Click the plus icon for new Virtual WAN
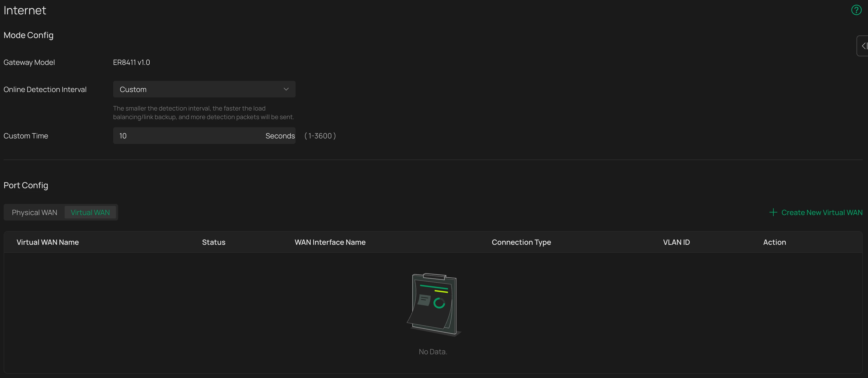Viewport: 868px width, 378px height. [x=773, y=212]
